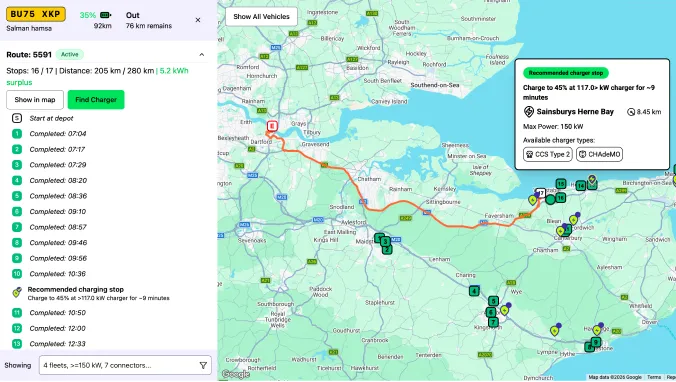
Task: Click the Find Charger button
Action: tap(96, 100)
